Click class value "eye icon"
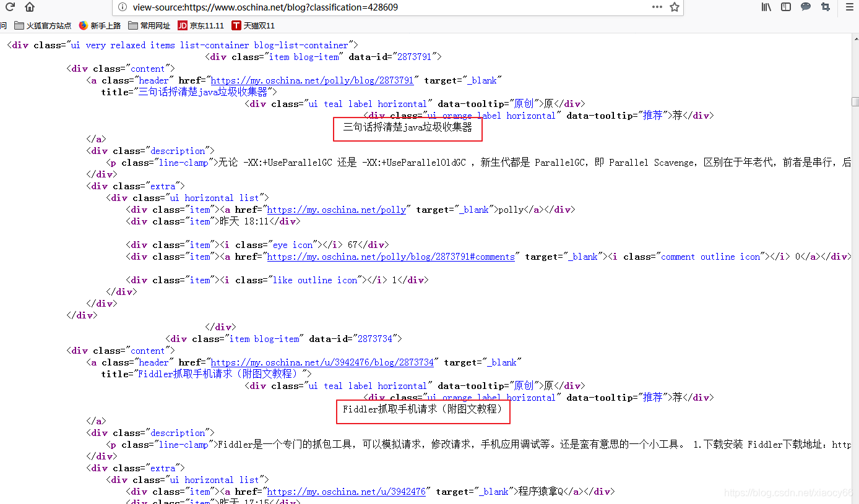The width and height of the screenshot is (859, 504). click(293, 245)
